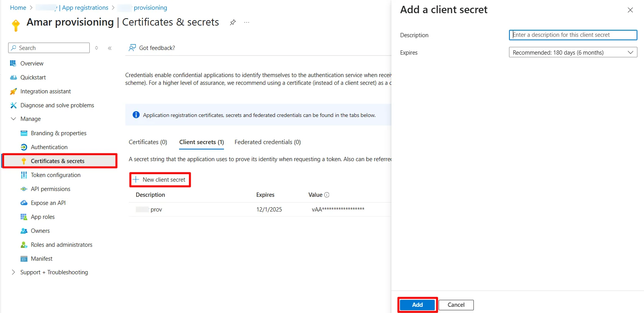Open App roles in the sidebar
This screenshot has height=313, width=644.
tap(43, 217)
